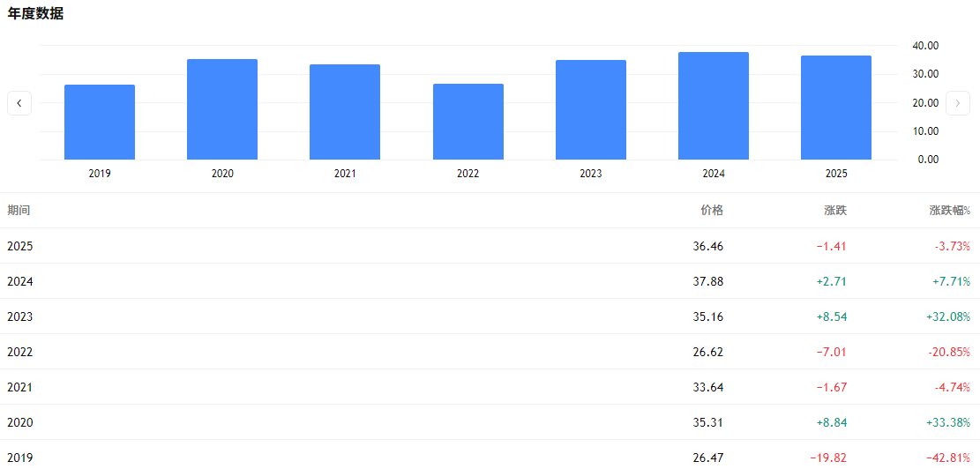This screenshot has width=980, height=469.
Task: Click the 价格 column header
Action: click(x=711, y=211)
